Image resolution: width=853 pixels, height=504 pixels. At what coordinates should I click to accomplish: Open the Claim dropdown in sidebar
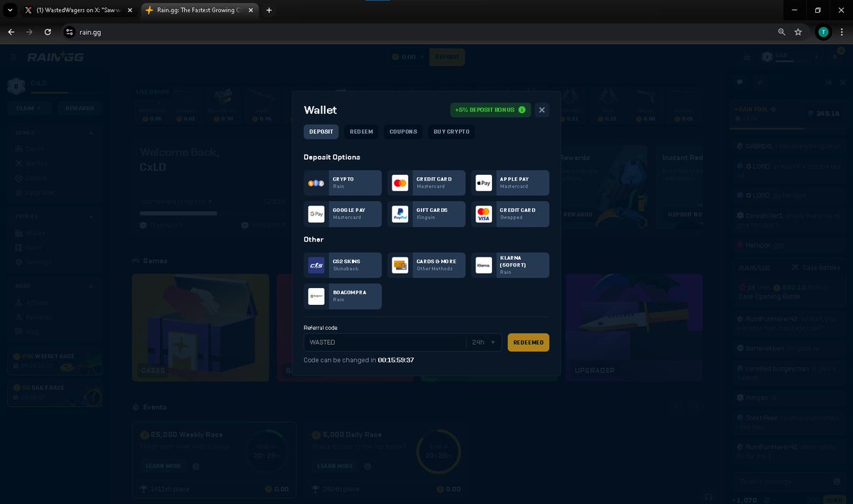click(x=29, y=108)
